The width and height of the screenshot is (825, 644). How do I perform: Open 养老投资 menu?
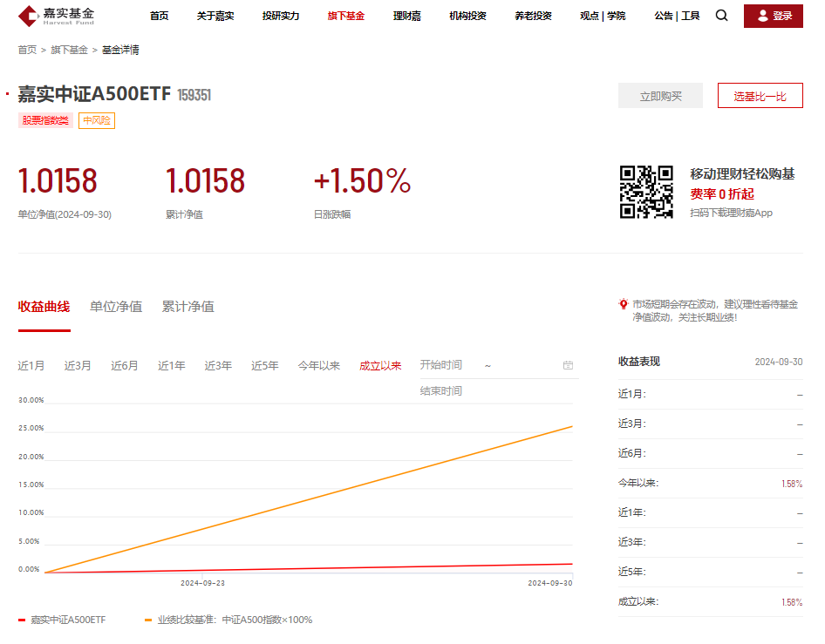(533, 16)
